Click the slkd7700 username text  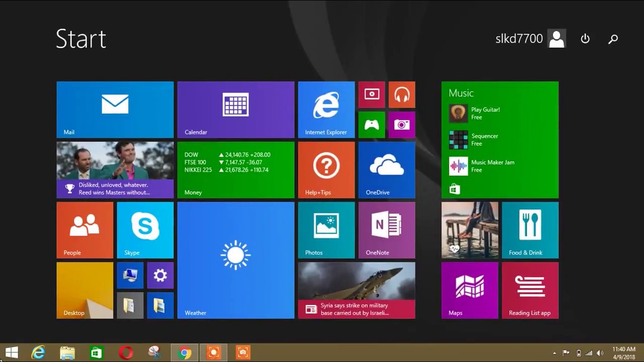pyautogui.click(x=519, y=39)
